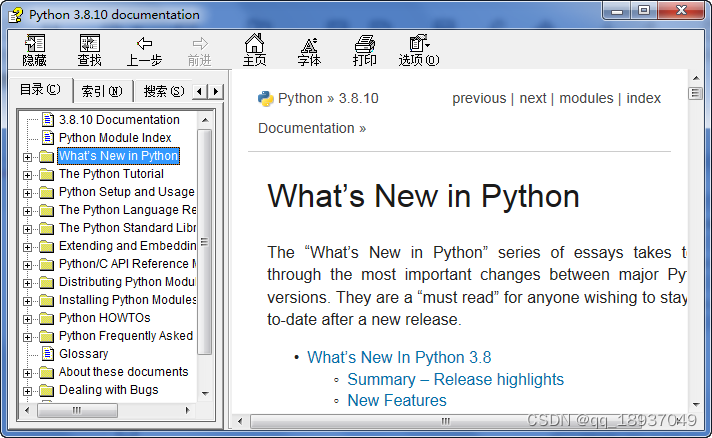Select Dealing with Bugs tree item

click(x=109, y=390)
